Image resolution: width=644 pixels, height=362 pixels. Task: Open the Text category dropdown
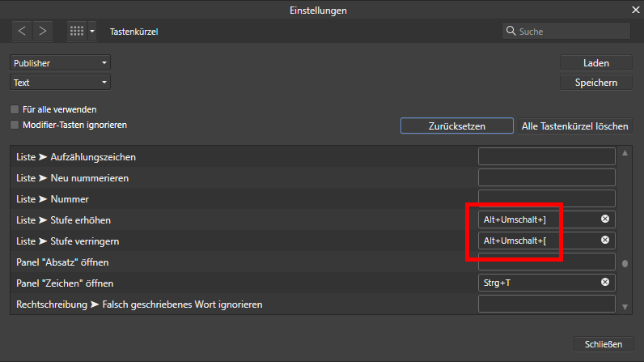pos(60,82)
